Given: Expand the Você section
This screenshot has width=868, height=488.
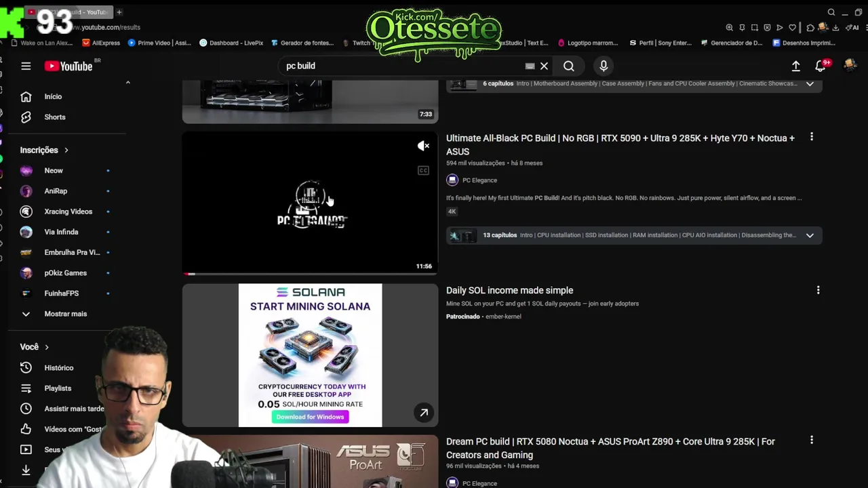Looking at the screenshot, I should pos(35,346).
